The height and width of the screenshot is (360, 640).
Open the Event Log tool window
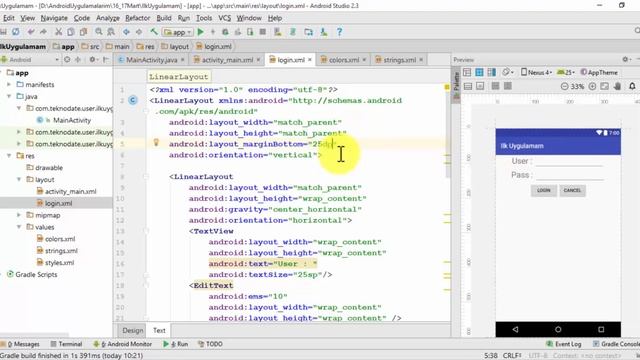tap(564, 344)
